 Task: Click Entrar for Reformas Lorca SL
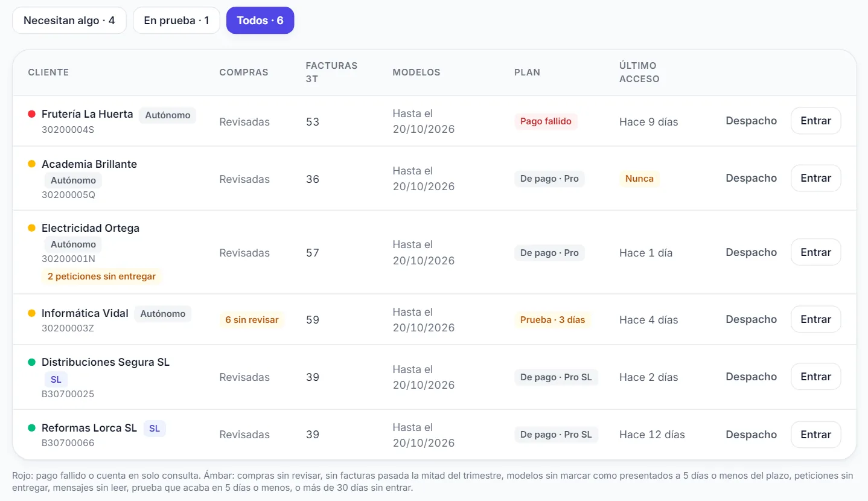pyautogui.click(x=815, y=435)
